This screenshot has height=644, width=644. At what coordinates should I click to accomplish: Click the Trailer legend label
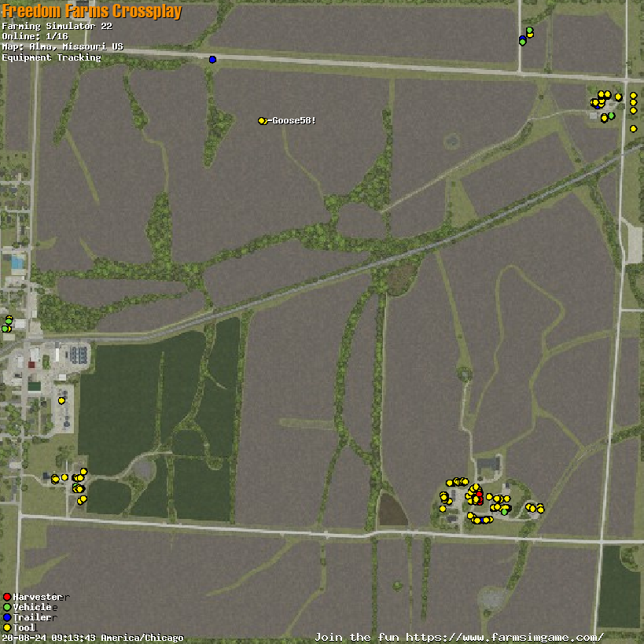pyautogui.click(x=31, y=617)
